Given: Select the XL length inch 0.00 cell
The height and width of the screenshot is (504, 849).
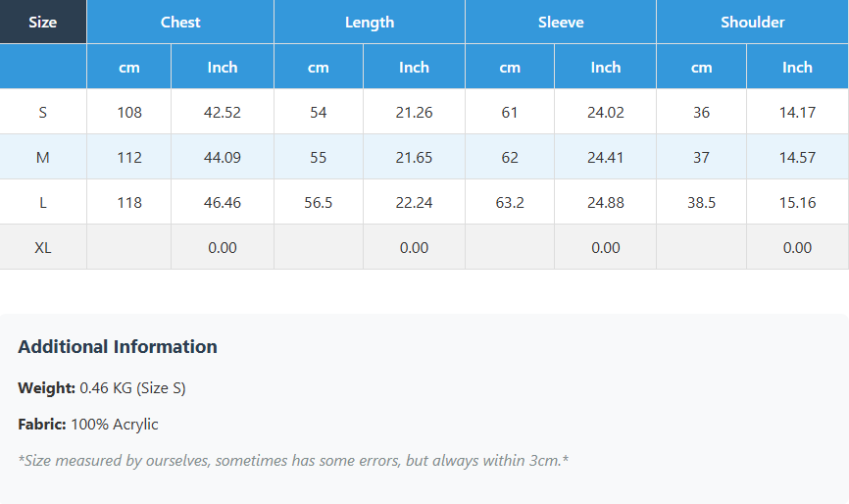Looking at the screenshot, I should (x=414, y=247).
